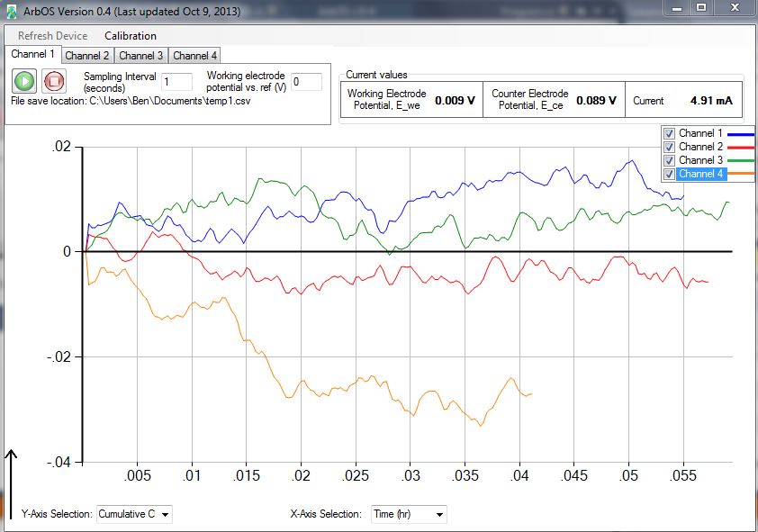
Task: Click the ArbOS Version 0.4 title text
Action: pyautogui.click(x=132, y=11)
